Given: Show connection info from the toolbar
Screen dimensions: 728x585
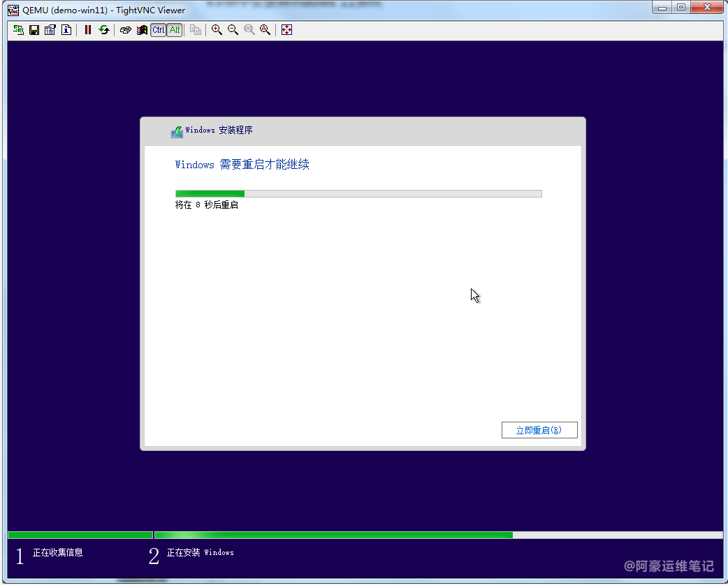Looking at the screenshot, I should click(66, 30).
